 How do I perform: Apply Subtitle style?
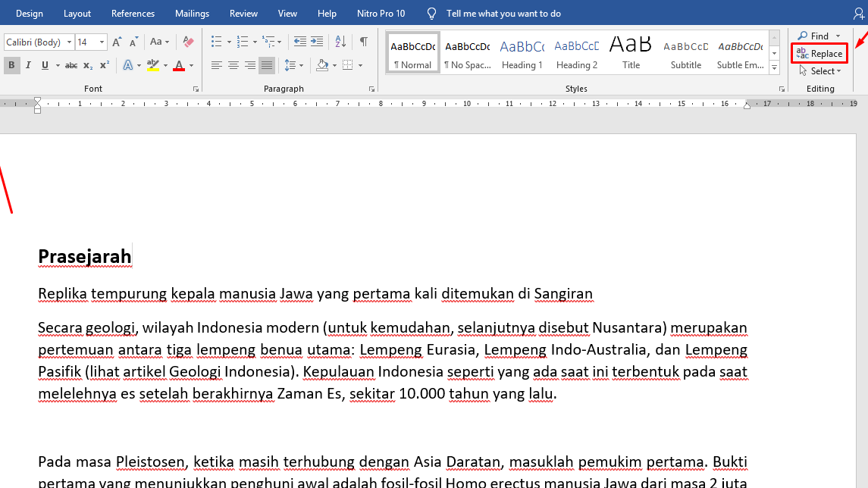pyautogui.click(x=686, y=52)
